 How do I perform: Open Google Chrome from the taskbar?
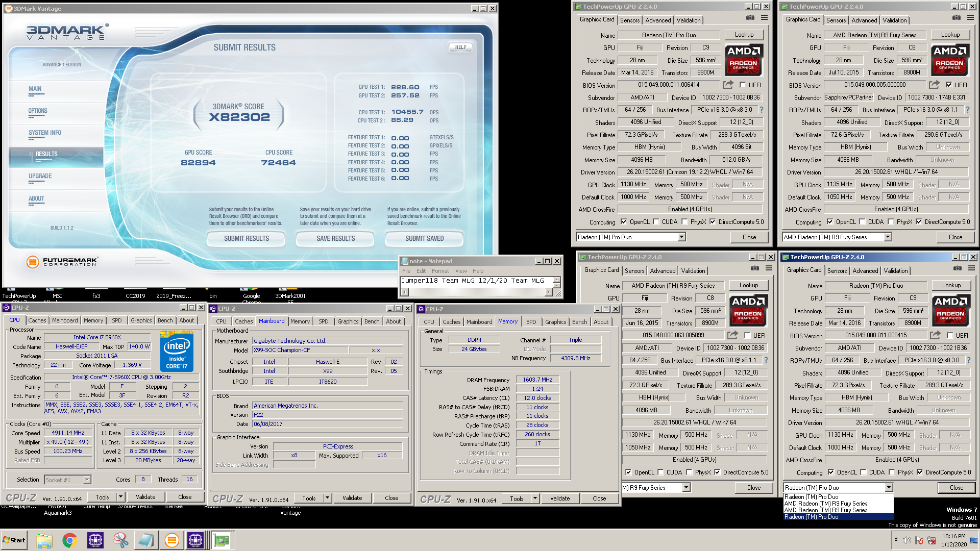[70, 540]
